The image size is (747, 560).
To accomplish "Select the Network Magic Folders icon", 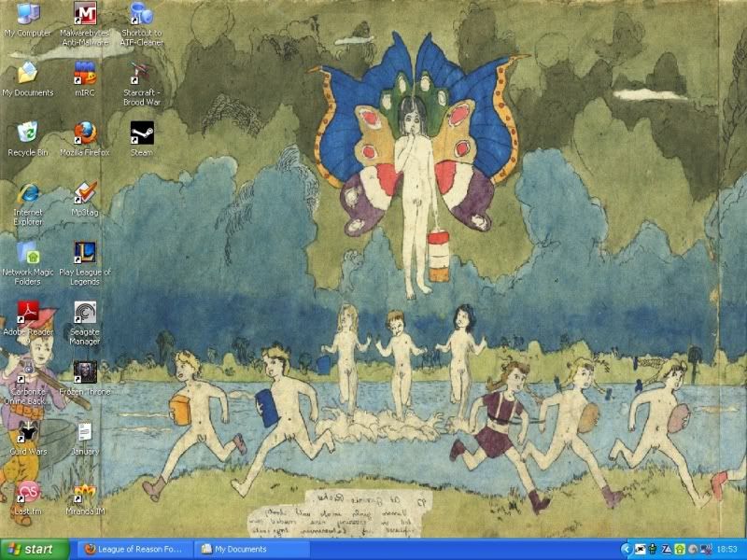I will click(28, 264).
